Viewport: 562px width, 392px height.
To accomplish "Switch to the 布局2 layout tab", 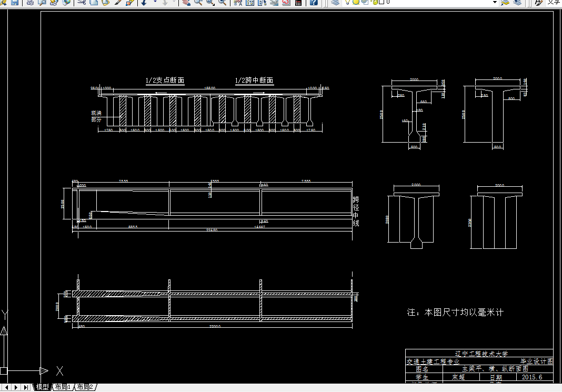I will 85,387.
